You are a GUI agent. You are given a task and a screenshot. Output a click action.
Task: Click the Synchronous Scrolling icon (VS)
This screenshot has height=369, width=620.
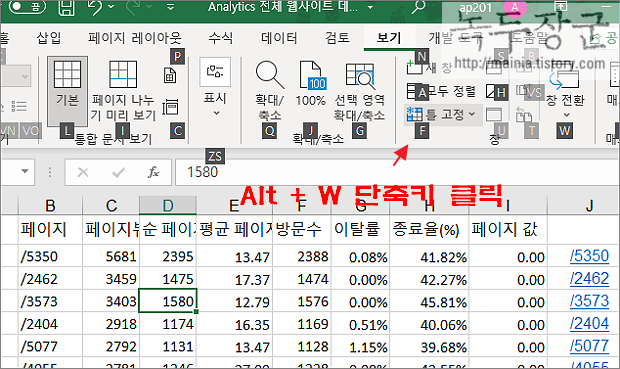pyautogui.click(x=524, y=91)
